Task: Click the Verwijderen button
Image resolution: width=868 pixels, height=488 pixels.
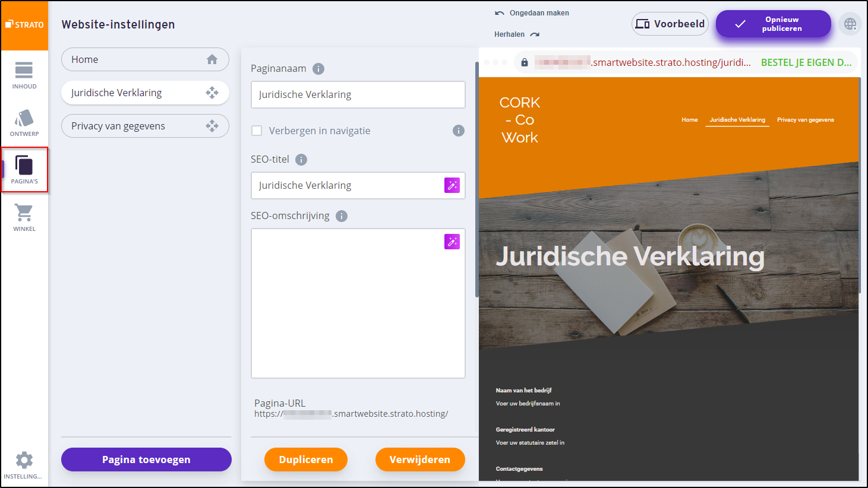Action: pos(419,460)
